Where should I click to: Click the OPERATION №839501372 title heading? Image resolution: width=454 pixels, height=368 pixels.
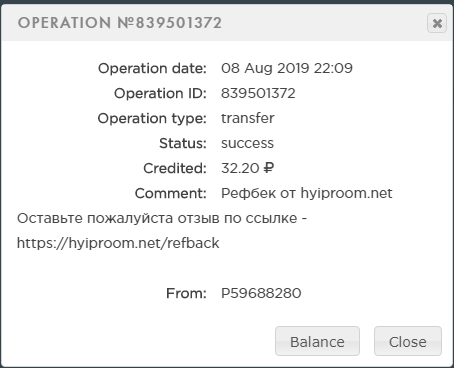[120, 23]
